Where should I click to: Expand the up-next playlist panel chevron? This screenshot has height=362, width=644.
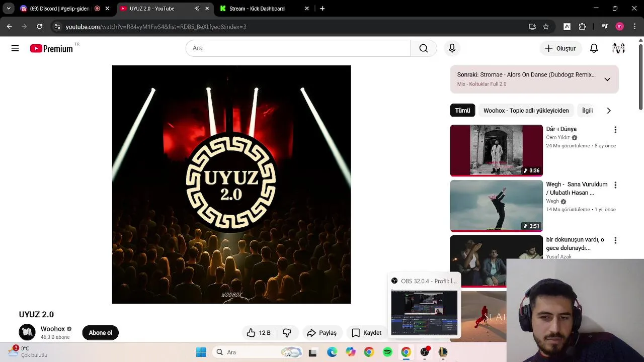coord(607,79)
